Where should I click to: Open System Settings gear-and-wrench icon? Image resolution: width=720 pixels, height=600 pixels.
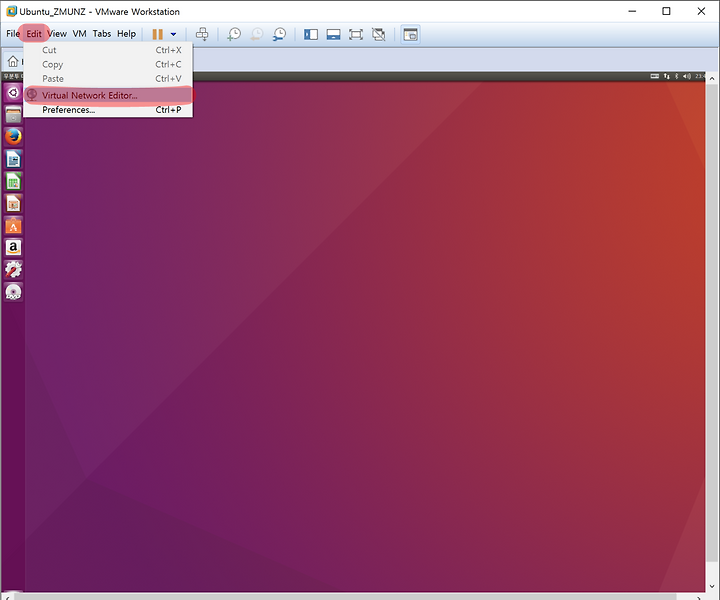[x=13, y=269]
